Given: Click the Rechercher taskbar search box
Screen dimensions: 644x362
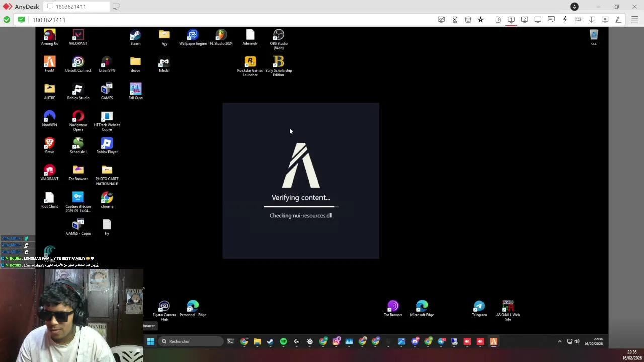Looking at the screenshot, I should [x=191, y=341].
